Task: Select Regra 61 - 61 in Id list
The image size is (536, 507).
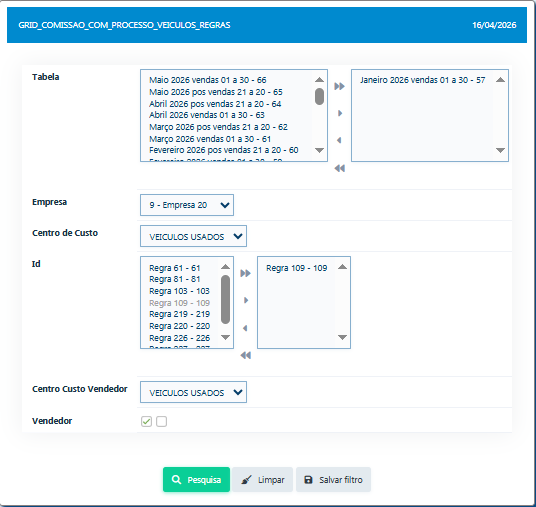Action: (x=175, y=268)
